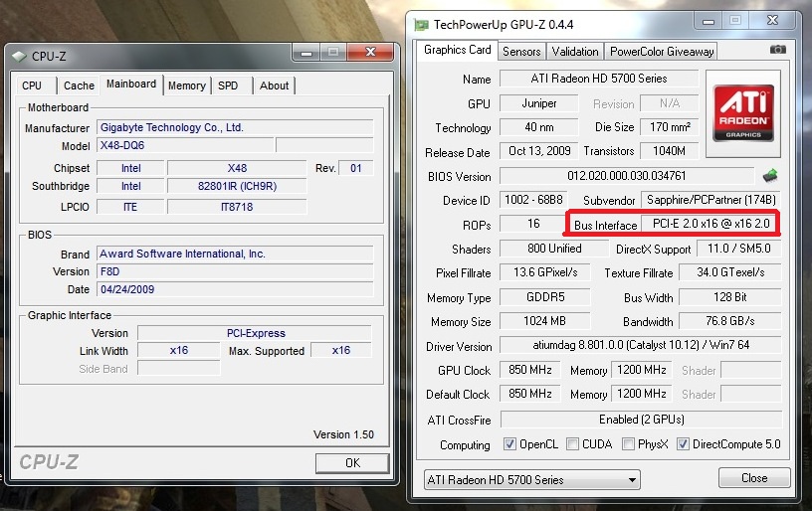Click the Memory Size value 1024 MB
The height and width of the screenshot is (511, 812).
tap(544, 321)
